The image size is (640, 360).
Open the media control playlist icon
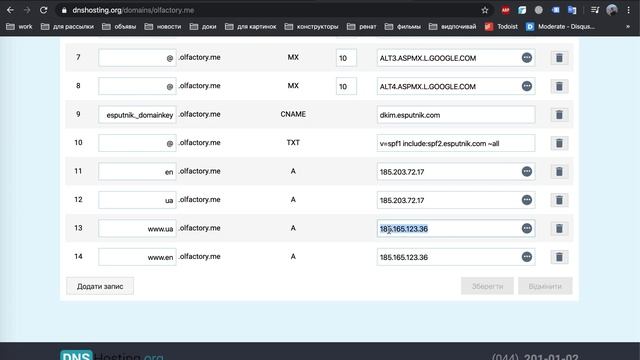(x=595, y=10)
